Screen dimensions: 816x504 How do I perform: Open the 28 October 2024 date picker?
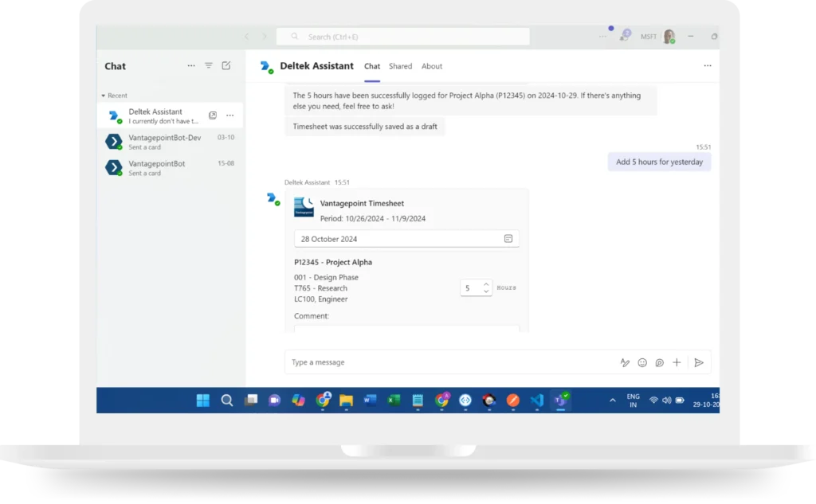tap(398, 239)
